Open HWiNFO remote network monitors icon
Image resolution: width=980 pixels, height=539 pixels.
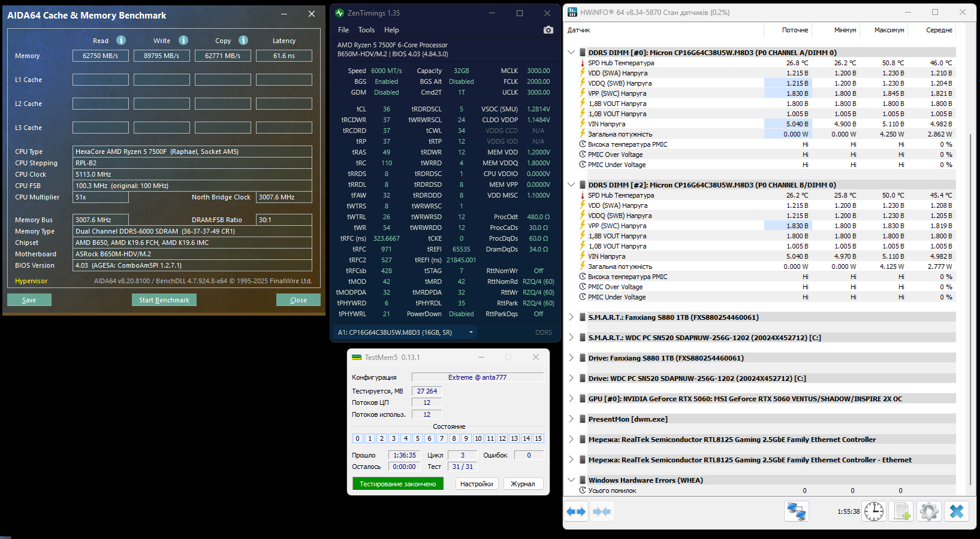click(x=797, y=511)
